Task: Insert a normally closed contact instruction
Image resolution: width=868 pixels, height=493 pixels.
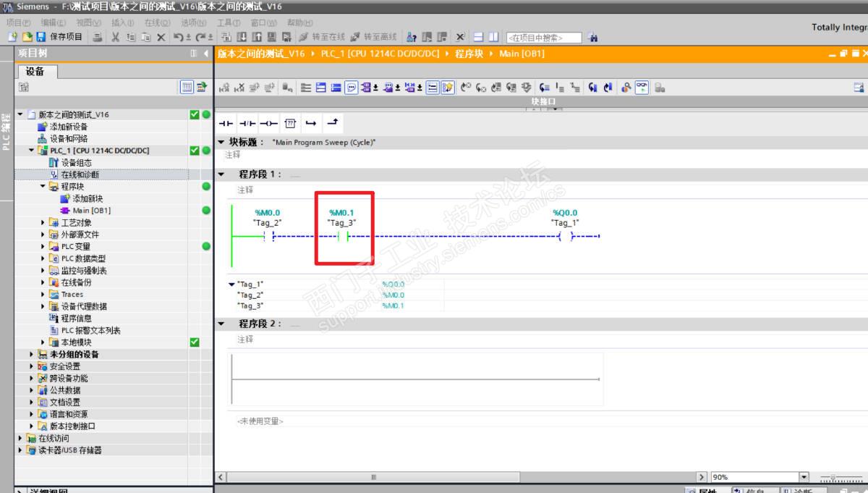Action: (247, 123)
